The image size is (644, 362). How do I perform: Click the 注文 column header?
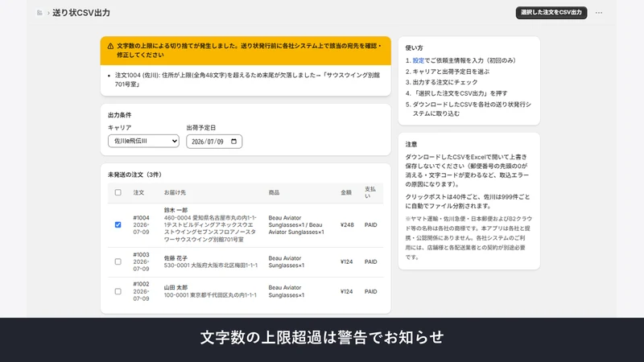pos(138,192)
